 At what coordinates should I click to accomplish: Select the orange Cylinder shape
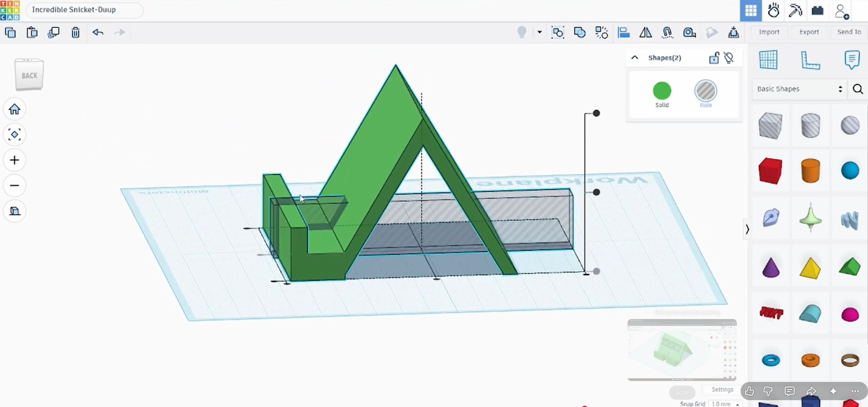[x=810, y=171]
